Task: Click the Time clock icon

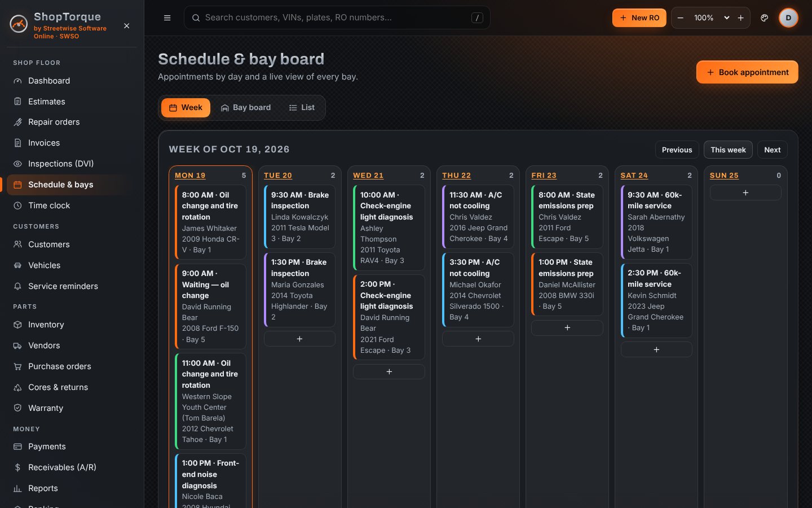Action: tap(17, 205)
